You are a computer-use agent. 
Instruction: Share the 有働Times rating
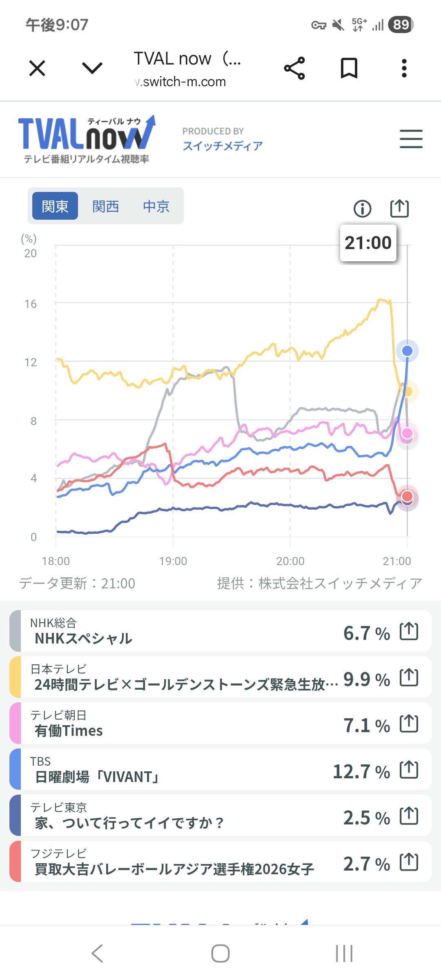click(409, 723)
